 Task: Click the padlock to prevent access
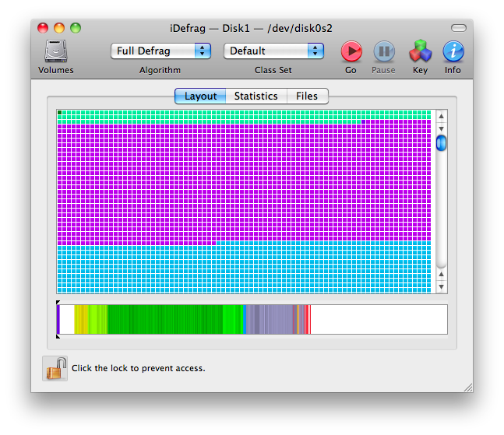(x=55, y=369)
